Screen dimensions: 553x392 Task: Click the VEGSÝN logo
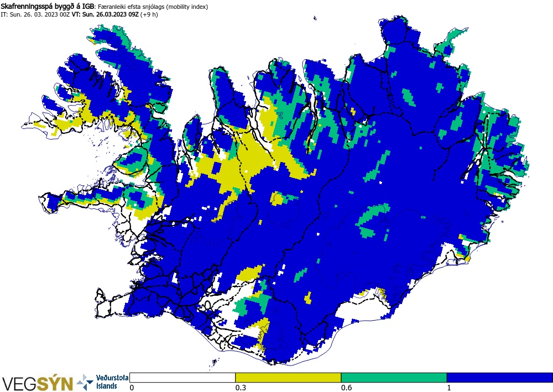37,383
